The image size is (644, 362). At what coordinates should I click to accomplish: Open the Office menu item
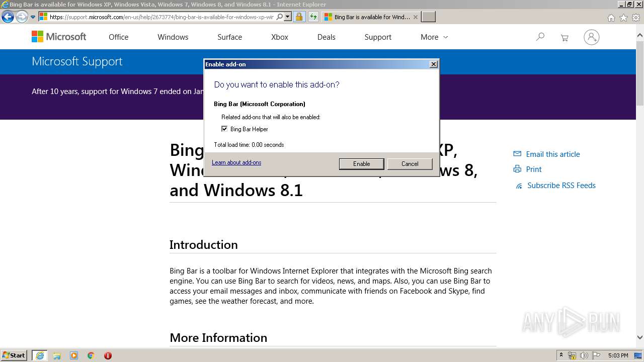[119, 37]
